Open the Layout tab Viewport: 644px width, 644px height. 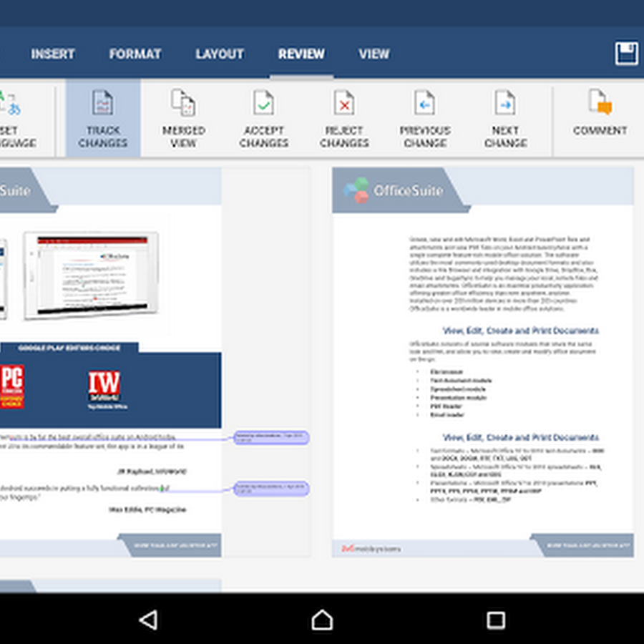(x=220, y=54)
